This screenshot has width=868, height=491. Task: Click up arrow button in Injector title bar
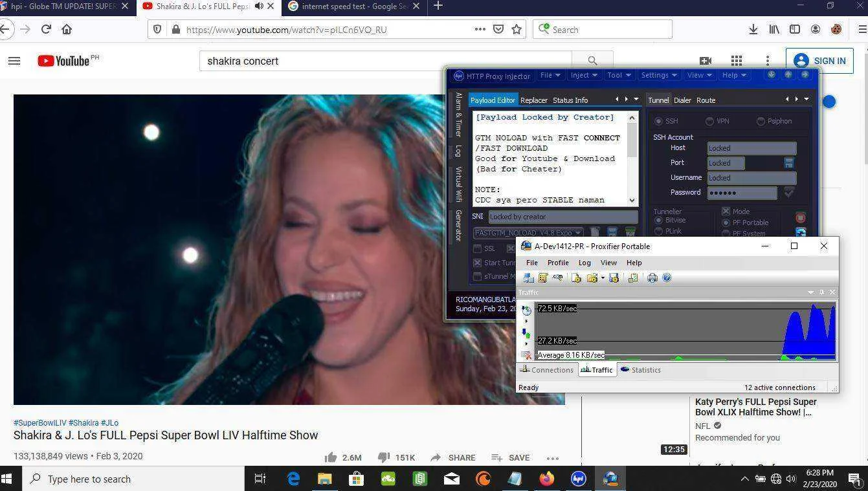pyautogui.click(x=788, y=75)
